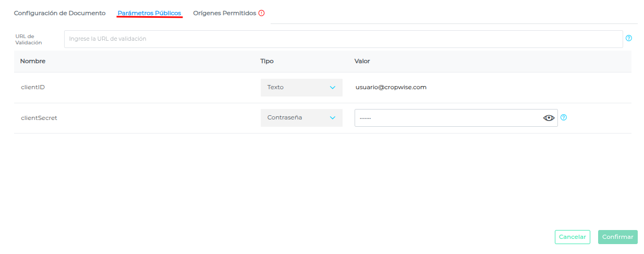Show the clientSecret password with the eye icon
This screenshot has width=644, height=254.
pyautogui.click(x=549, y=118)
